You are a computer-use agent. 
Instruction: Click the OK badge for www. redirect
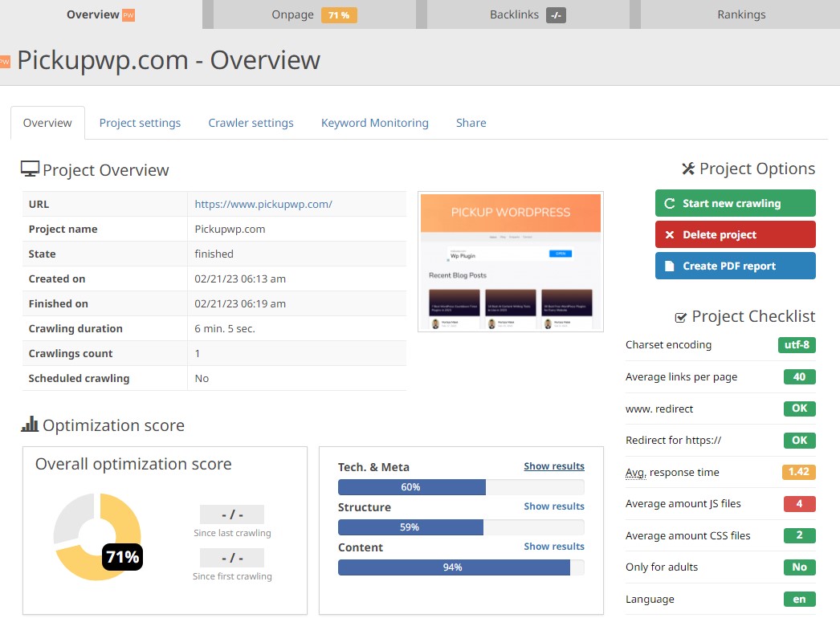[x=799, y=409]
